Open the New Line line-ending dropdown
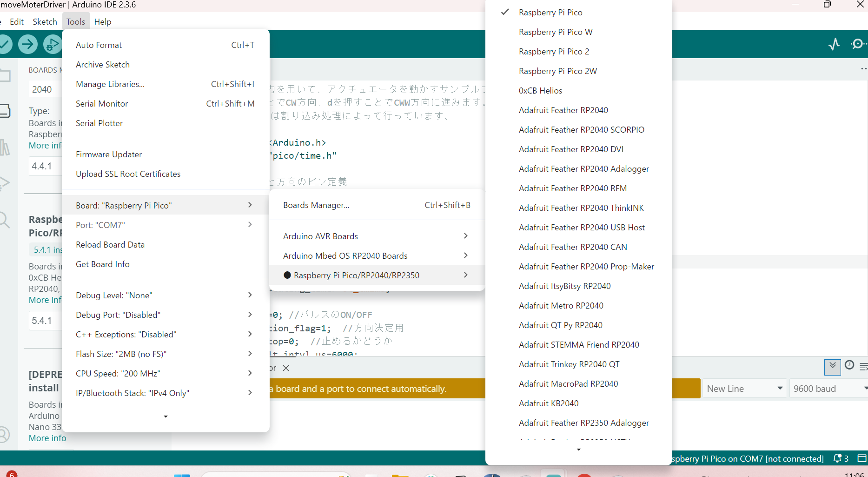This screenshot has height=477, width=868. (x=744, y=389)
